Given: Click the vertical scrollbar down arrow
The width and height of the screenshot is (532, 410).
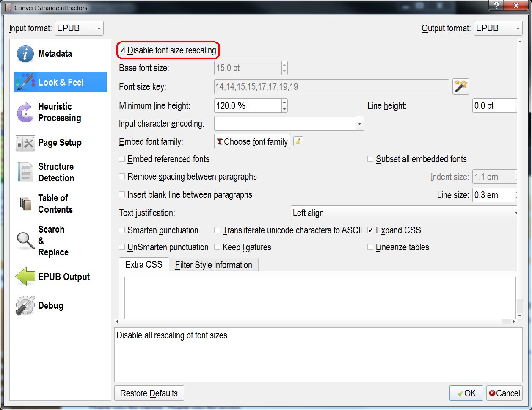Looking at the screenshot, I should (520, 315).
